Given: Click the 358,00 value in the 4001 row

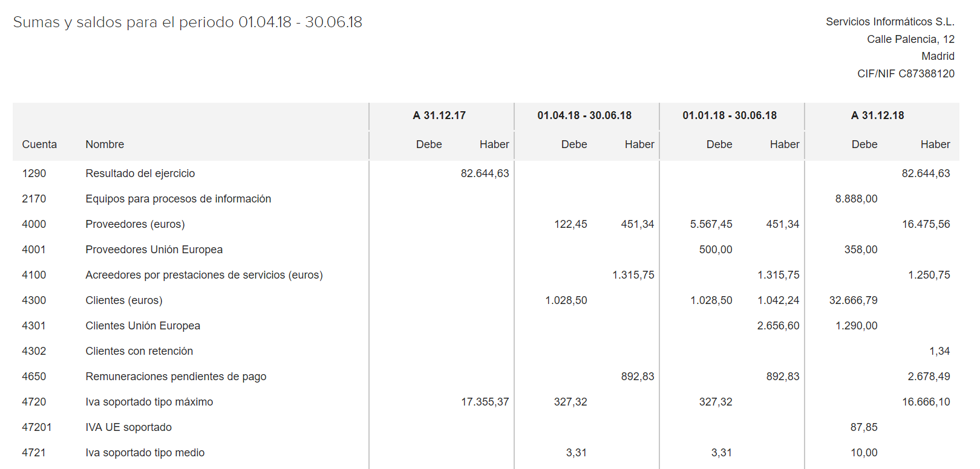Looking at the screenshot, I should point(861,250).
